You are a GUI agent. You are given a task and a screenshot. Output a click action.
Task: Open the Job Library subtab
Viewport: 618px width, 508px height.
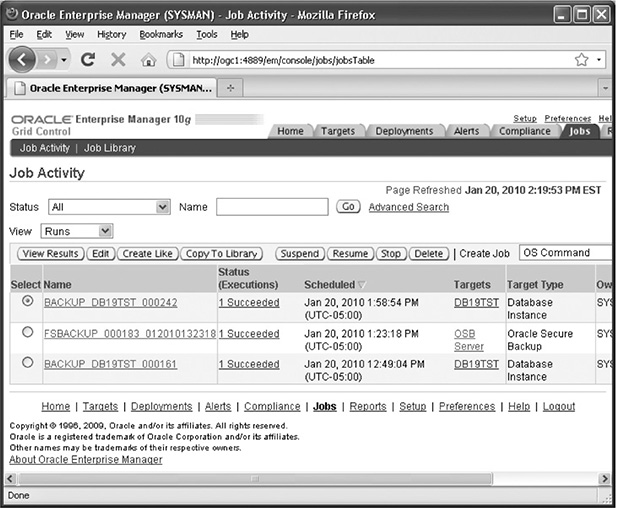(x=110, y=148)
